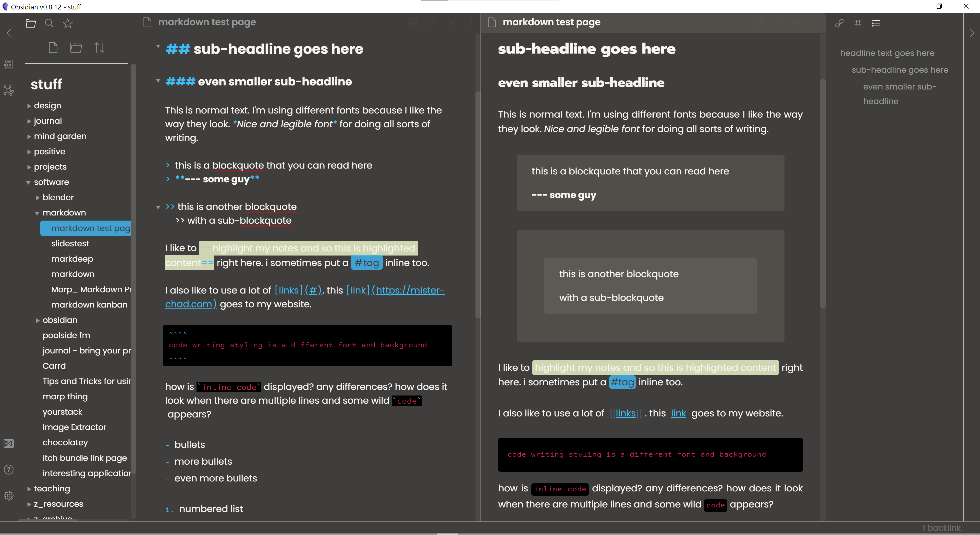Change sort order arrows icon

coord(99,48)
